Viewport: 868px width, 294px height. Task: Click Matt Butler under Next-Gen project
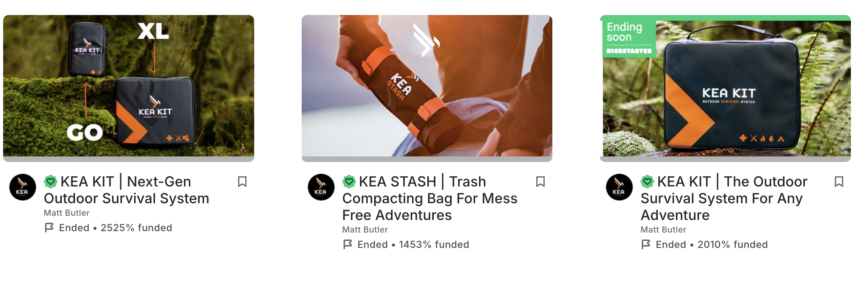tap(67, 213)
